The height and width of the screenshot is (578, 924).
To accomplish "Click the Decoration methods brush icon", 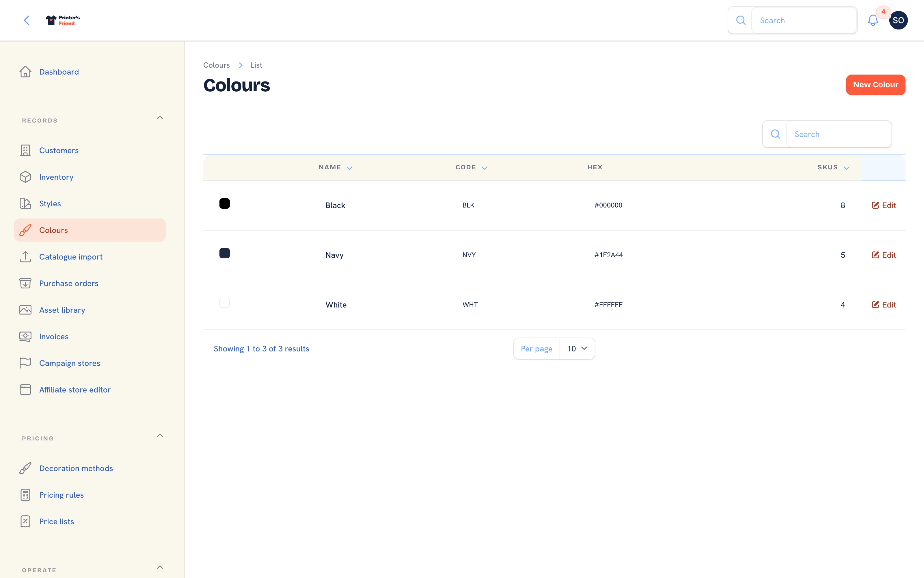I will [x=26, y=468].
